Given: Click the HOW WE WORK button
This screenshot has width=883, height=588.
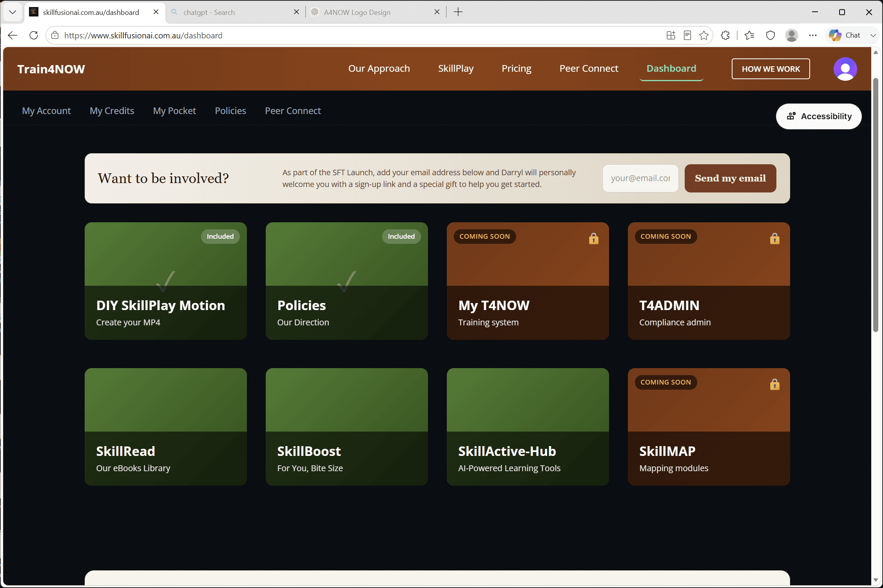Looking at the screenshot, I should tap(771, 69).
